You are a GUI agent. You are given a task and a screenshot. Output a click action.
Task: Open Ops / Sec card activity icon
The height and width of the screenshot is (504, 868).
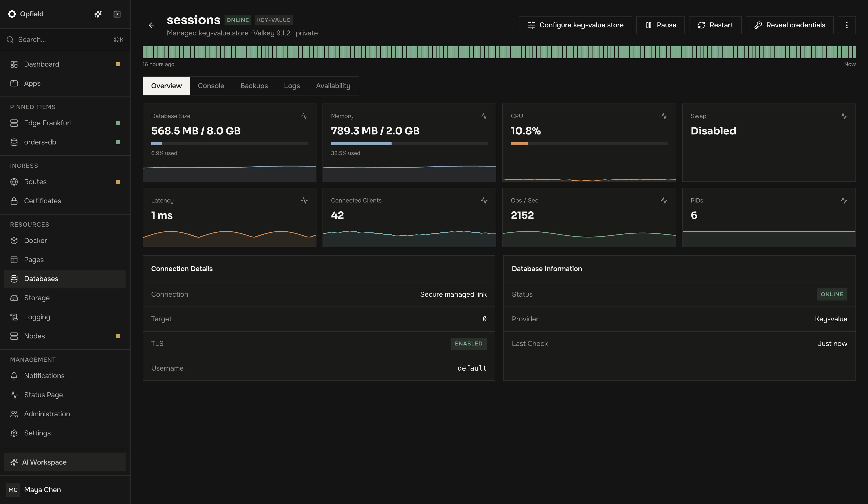coord(664,200)
